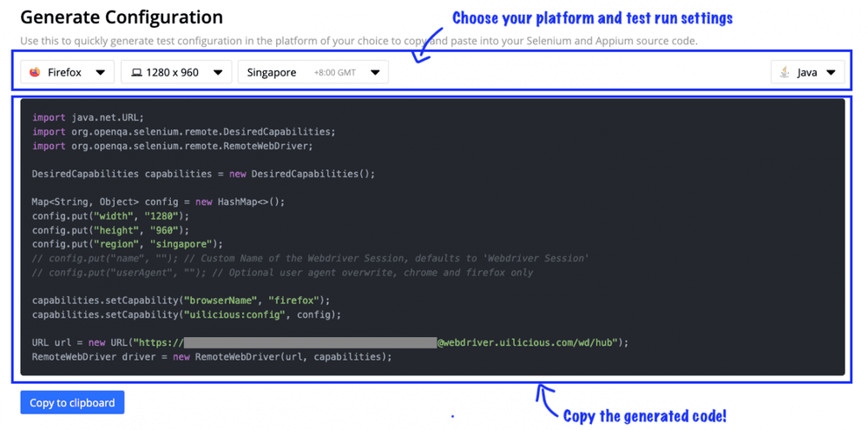
Task: Click the "new DesiredCapabilities()" code line
Action: (204, 174)
